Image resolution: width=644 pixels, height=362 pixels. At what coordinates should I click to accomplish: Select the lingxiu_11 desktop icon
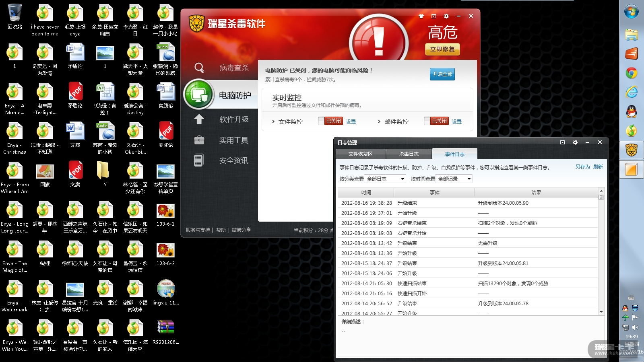166,293
